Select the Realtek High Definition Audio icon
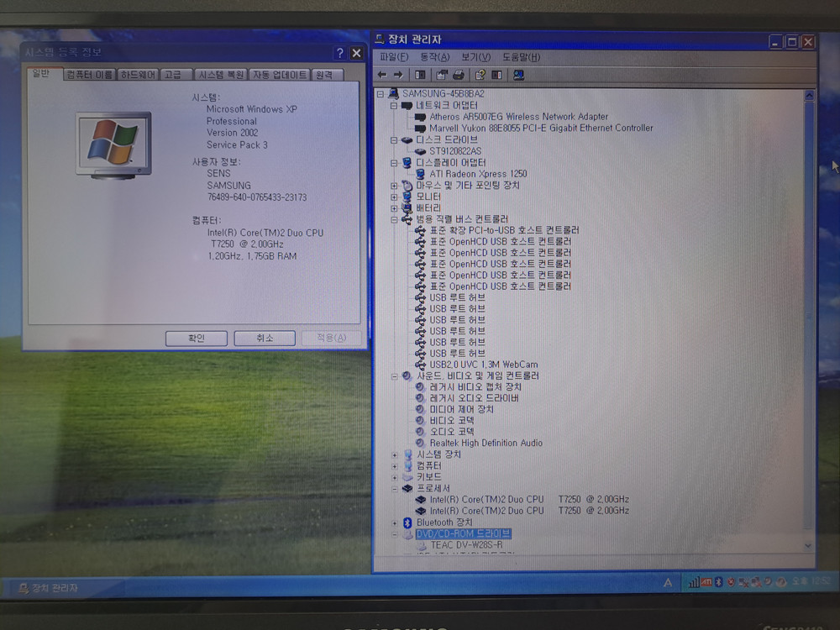 (x=421, y=443)
